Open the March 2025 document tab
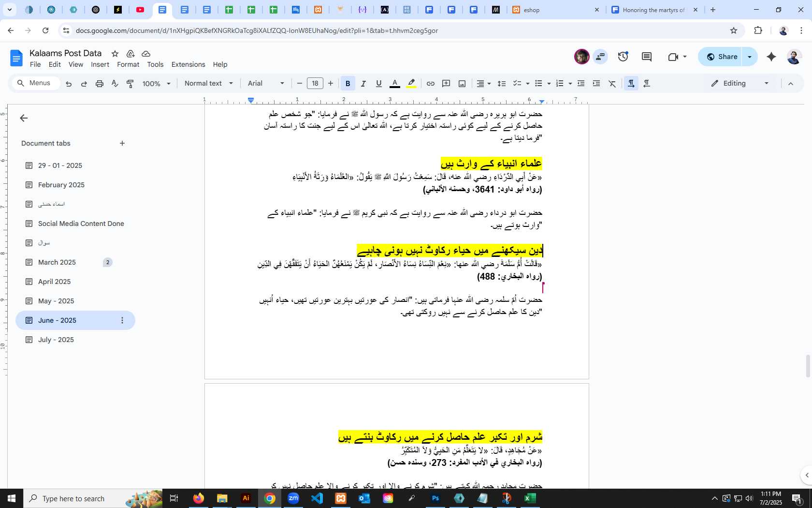Screen dimensions: 812x508 click(x=75, y=262)
